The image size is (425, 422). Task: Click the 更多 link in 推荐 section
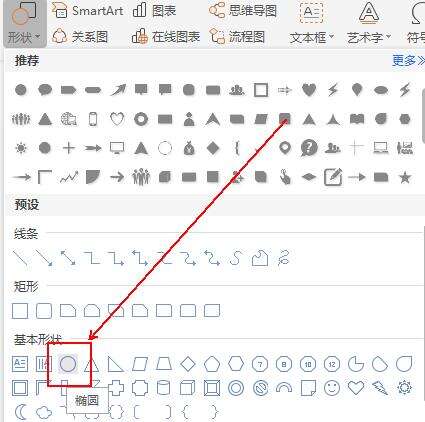tap(408, 61)
